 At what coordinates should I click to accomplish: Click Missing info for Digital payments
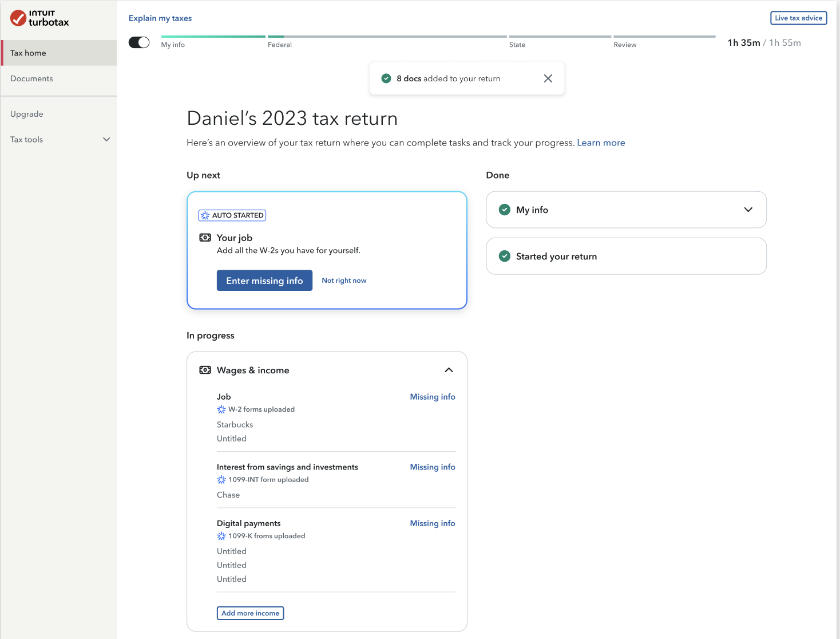click(x=433, y=523)
